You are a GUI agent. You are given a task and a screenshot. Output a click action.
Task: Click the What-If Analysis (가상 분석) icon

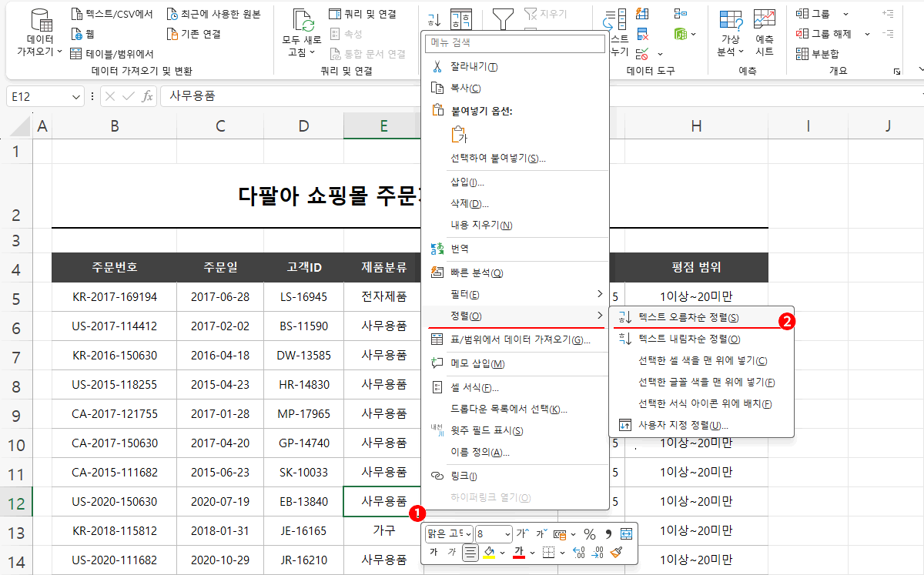tap(731, 20)
